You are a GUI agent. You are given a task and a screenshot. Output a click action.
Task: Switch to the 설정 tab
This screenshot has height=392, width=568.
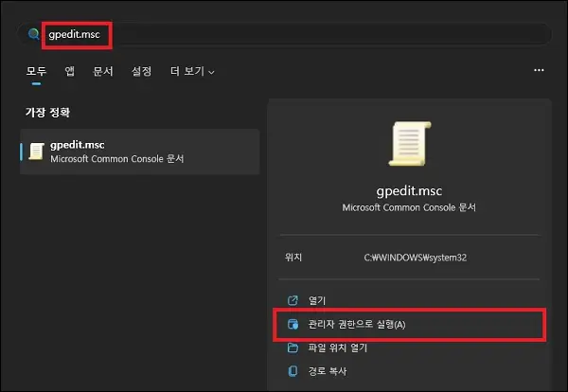(x=142, y=71)
